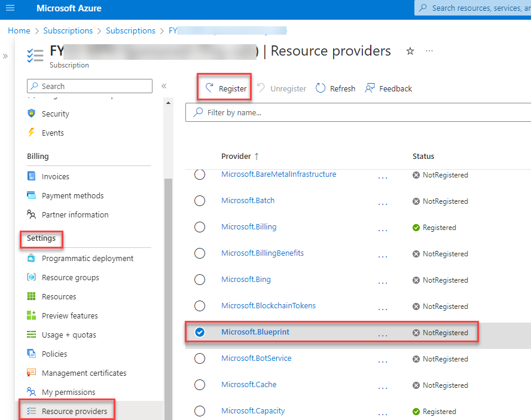Screen dimensions: 531x420
Task: Refresh the resource providers list
Action: pyautogui.click(x=335, y=88)
